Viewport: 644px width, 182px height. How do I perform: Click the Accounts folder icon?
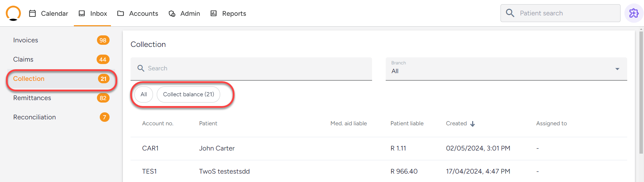(121, 13)
